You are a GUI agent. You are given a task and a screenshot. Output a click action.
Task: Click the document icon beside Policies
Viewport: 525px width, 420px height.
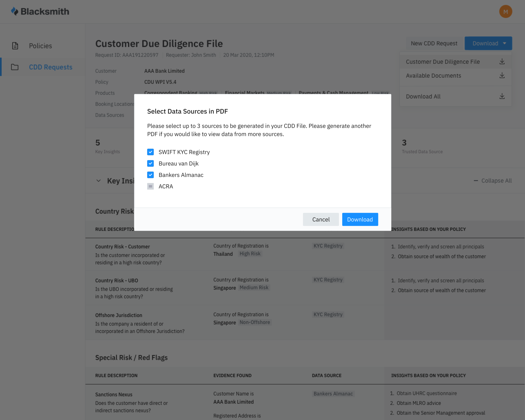tap(15, 46)
